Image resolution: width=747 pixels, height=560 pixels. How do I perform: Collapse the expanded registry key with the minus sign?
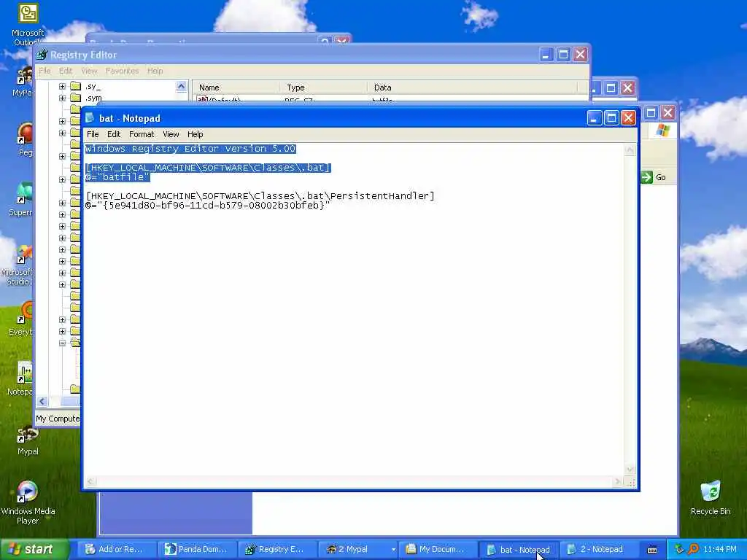click(x=62, y=343)
